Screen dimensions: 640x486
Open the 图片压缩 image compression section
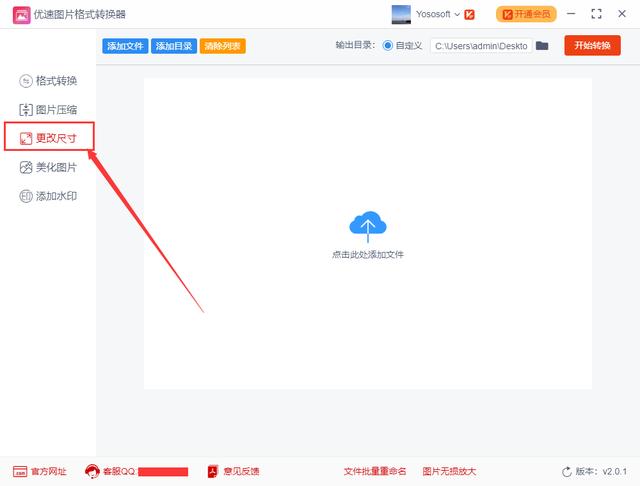pyautogui.click(x=48, y=109)
